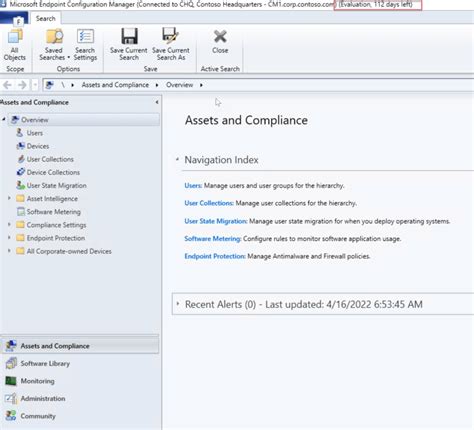Viewport: 474px width, 430px height.
Task: Click the Endpoint Protection folder icon
Action: pos(21,238)
